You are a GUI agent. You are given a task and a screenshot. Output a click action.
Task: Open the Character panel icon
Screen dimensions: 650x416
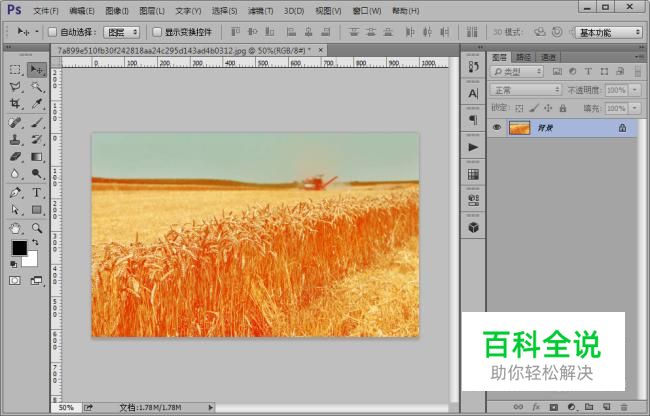click(x=473, y=94)
